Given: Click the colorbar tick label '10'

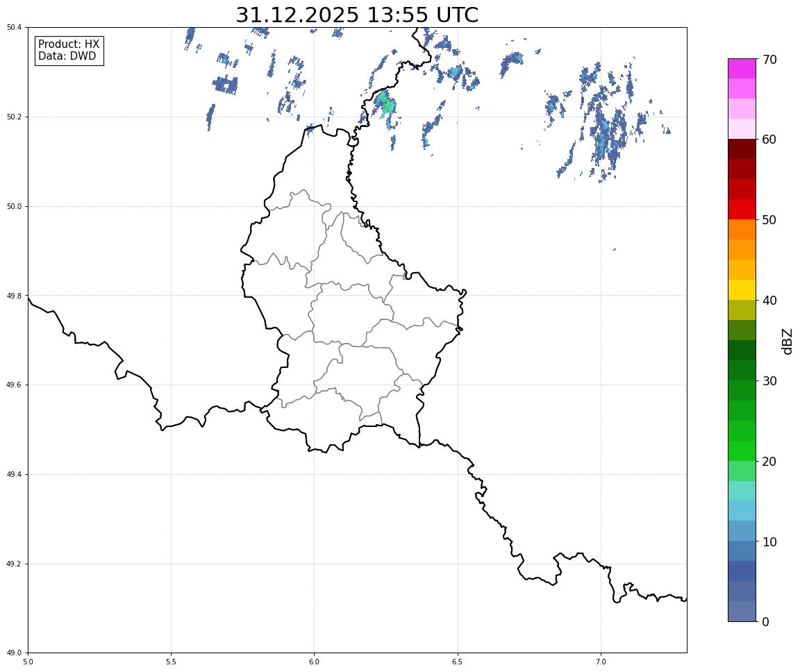Looking at the screenshot, I should coord(769,542).
